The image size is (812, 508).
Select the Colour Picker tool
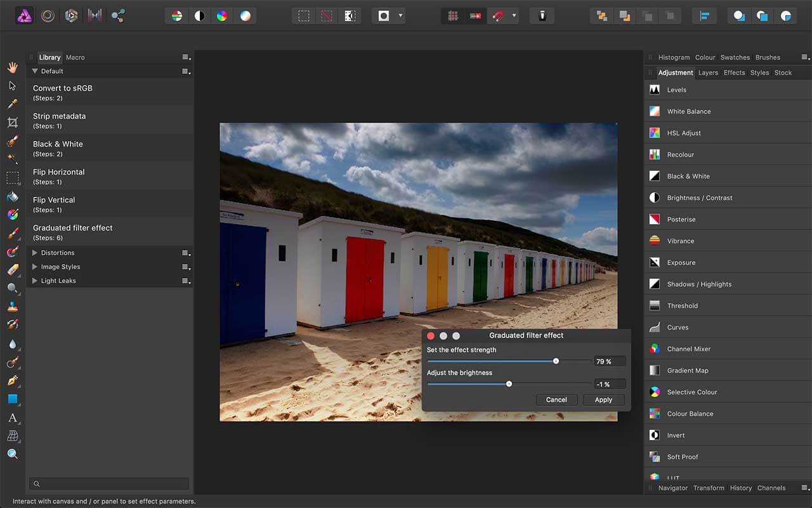point(12,104)
